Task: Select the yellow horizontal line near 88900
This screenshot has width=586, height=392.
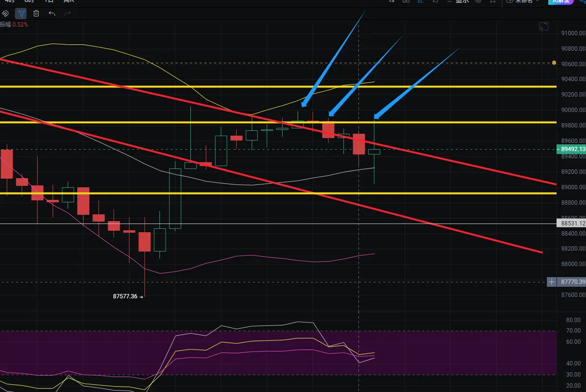Action: [x=278, y=193]
